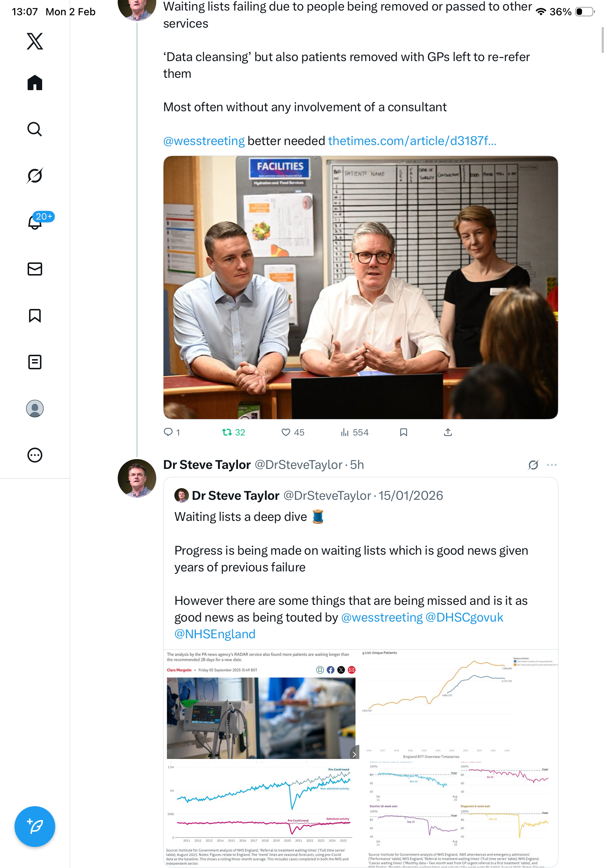Open Lists icon in sidebar
The width and height of the screenshot is (606, 868).
tap(35, 362)
